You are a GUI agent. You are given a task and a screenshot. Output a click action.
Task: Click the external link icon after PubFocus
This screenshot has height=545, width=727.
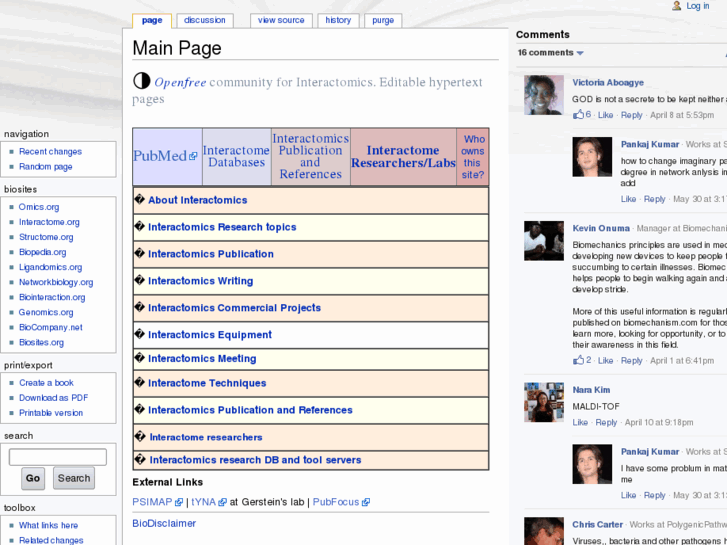pos(366,502)
